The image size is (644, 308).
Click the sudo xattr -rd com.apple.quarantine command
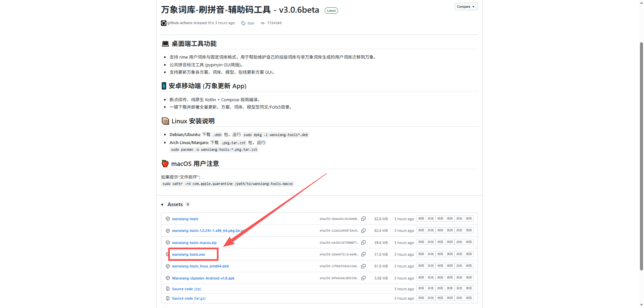point(227,184)
